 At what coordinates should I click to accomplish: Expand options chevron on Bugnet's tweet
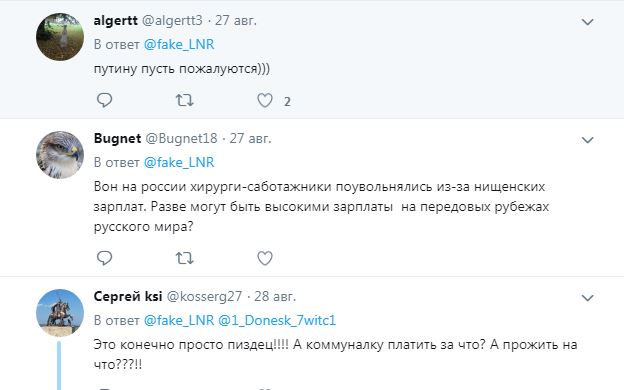[587, 140]
